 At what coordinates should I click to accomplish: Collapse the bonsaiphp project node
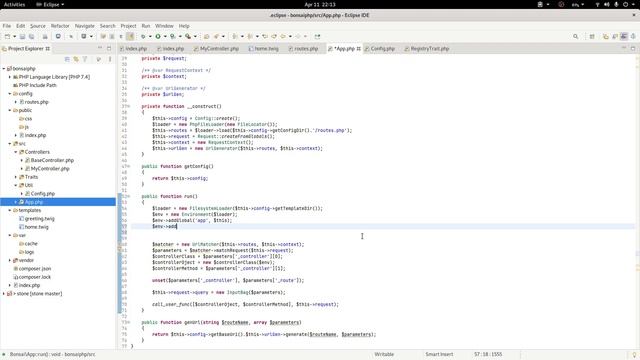[x=4, y=69]
